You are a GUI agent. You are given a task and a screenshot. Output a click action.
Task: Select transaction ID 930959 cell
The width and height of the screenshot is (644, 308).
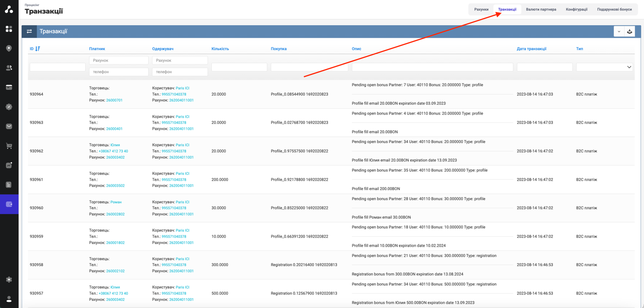[37, 236]
